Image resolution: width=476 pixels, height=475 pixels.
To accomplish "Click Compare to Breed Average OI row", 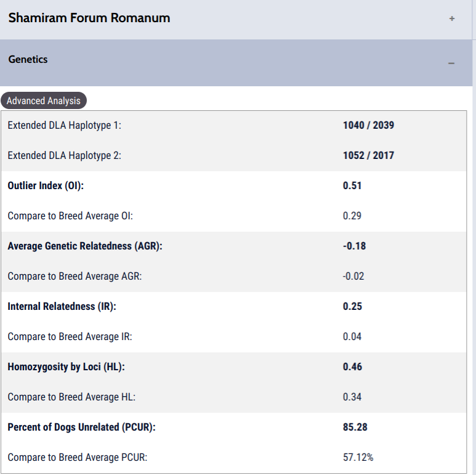I will (x=234, y=216).
